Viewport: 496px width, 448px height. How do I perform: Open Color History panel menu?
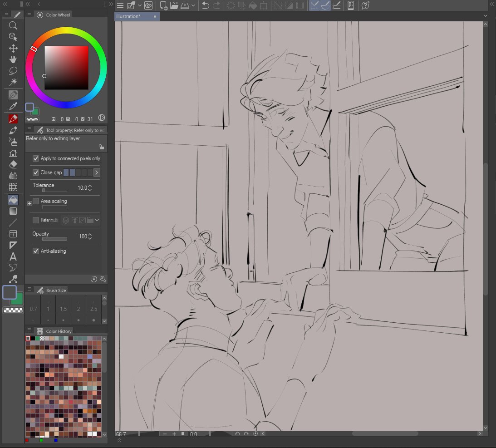(29, 330)
